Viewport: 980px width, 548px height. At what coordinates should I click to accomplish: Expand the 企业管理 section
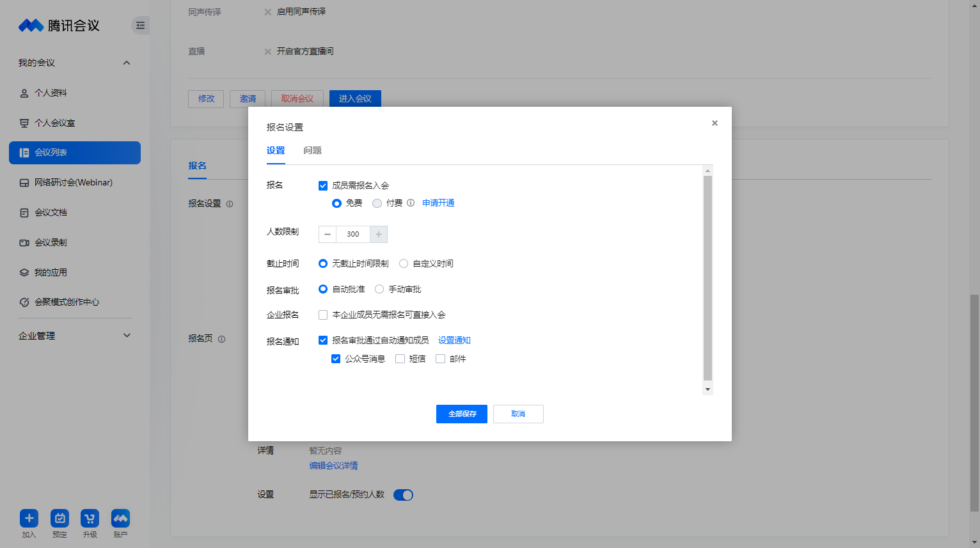pyautogui.click(x=127, y=336)
